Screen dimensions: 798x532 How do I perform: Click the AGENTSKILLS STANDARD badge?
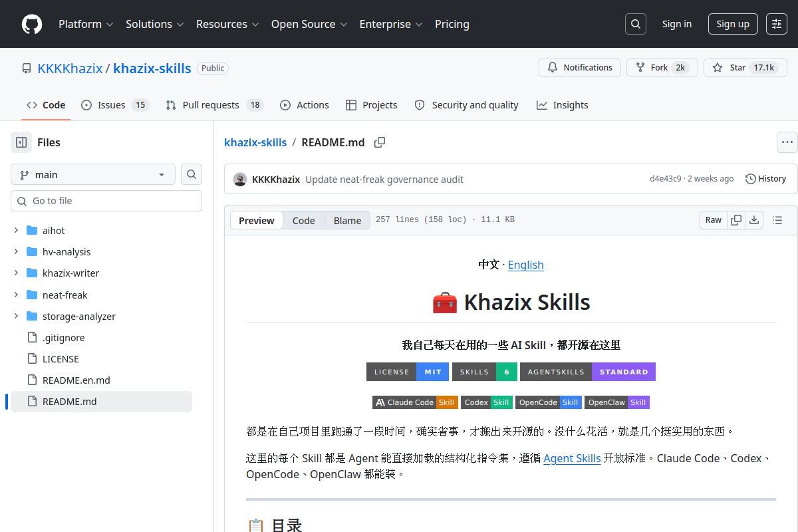[x=588, y=372]
